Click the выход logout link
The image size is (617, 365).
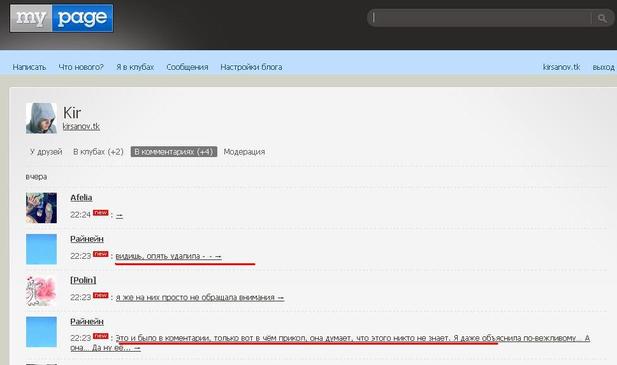(603, 67)
